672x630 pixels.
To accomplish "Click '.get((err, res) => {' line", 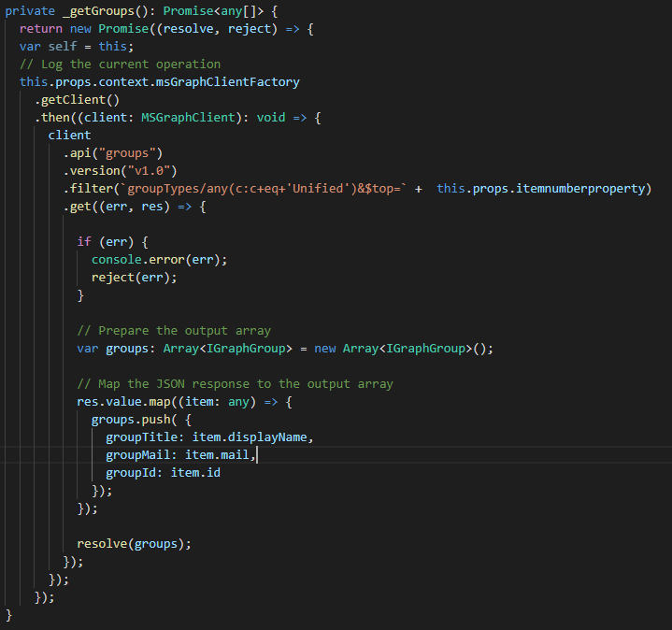I will [x=135, y=207].
